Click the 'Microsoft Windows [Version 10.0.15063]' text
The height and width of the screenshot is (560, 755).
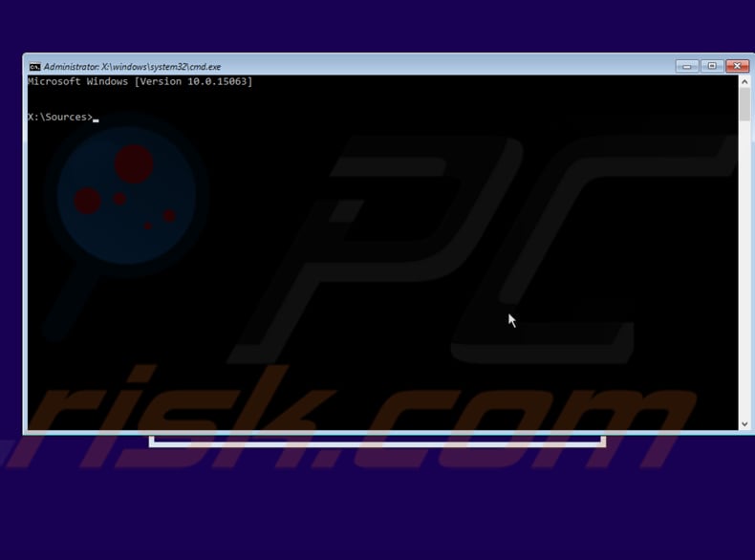[140, 81]
